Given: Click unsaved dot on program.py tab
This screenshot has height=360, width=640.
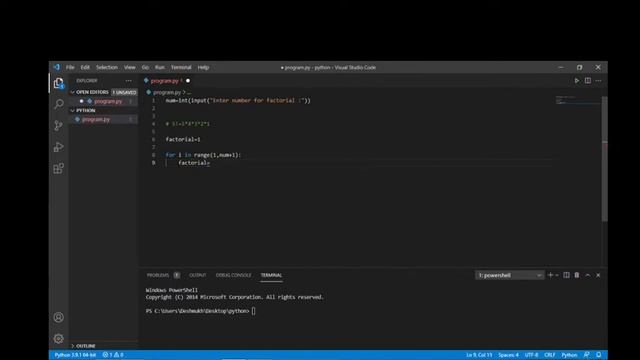Looking at the screenshot, I should coord(188,81).
